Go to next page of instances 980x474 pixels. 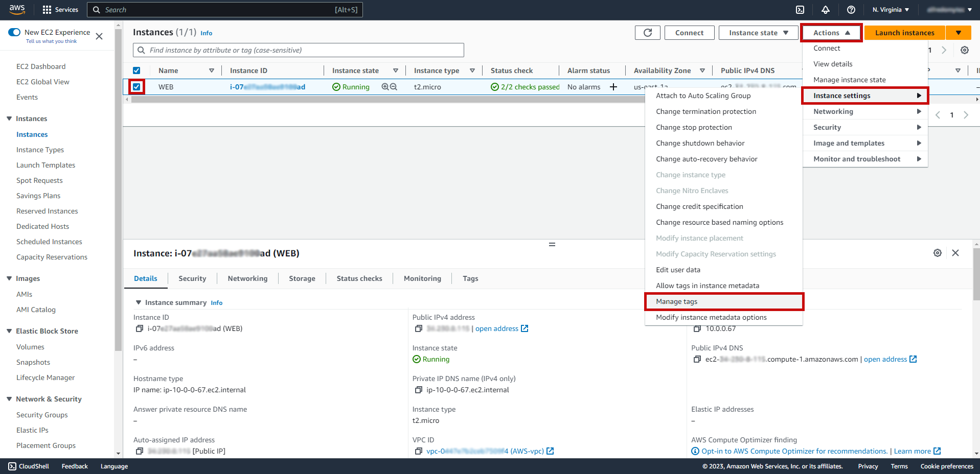(966, 115)
